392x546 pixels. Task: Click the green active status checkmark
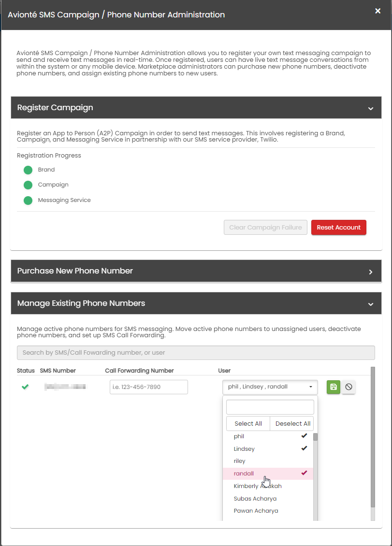click(x=25, y=387)
